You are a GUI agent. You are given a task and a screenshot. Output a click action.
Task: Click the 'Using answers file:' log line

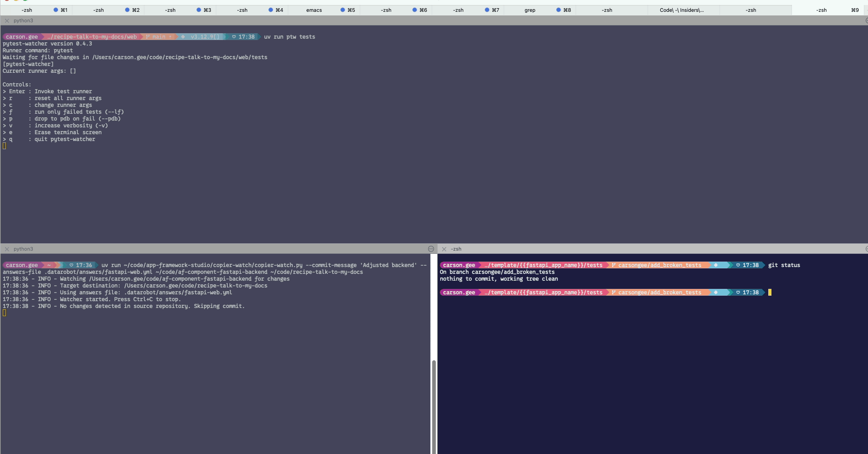point(117,293)
